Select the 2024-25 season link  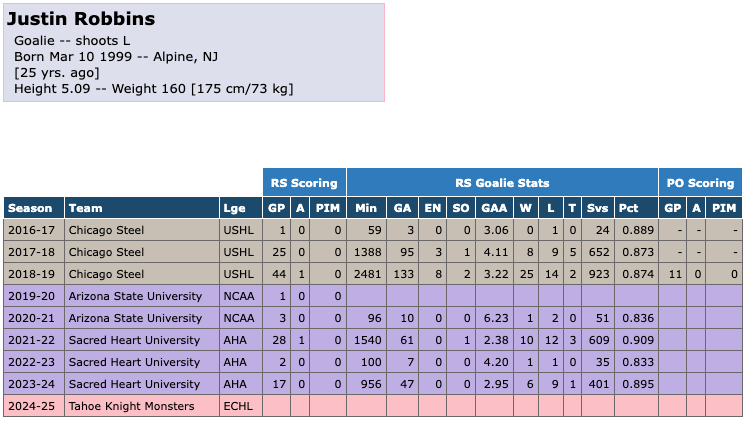[28, 407]
